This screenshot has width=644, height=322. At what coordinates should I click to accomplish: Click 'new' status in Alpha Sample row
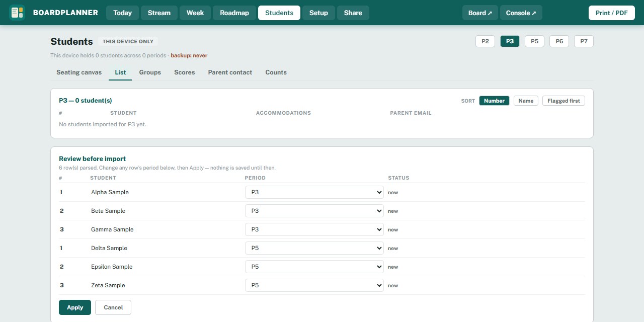(393, 192)
